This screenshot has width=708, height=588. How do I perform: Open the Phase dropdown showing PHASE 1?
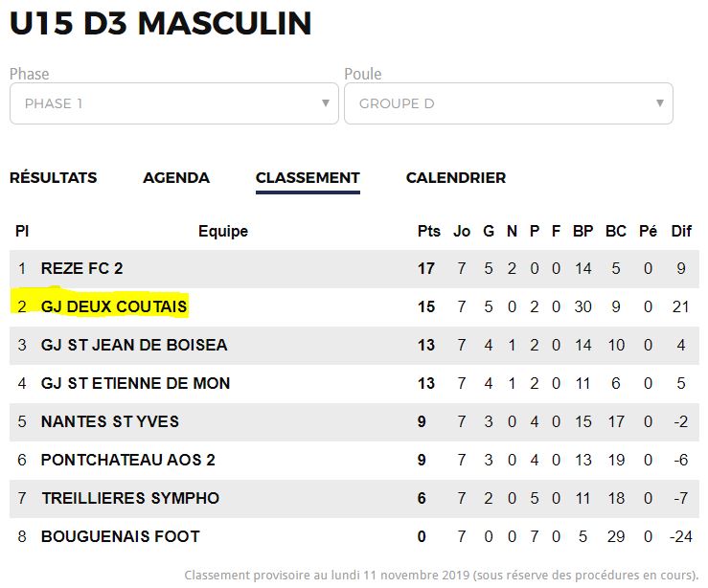173,103
